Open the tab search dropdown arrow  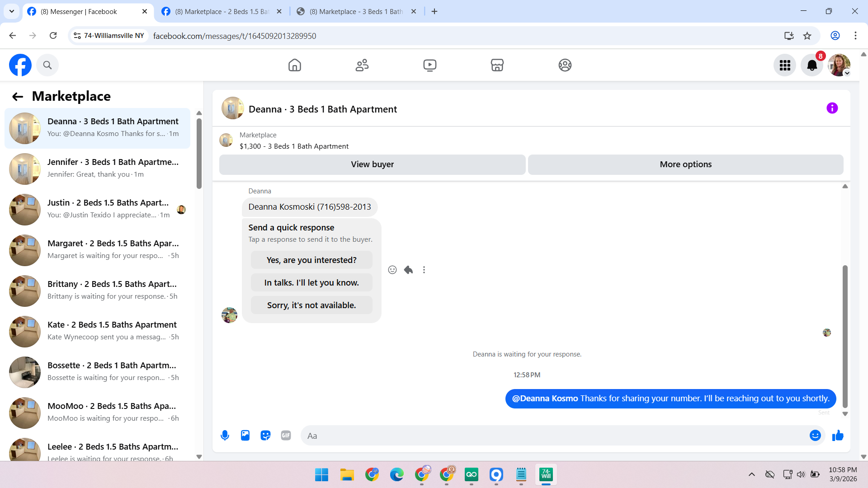point(12,11)
